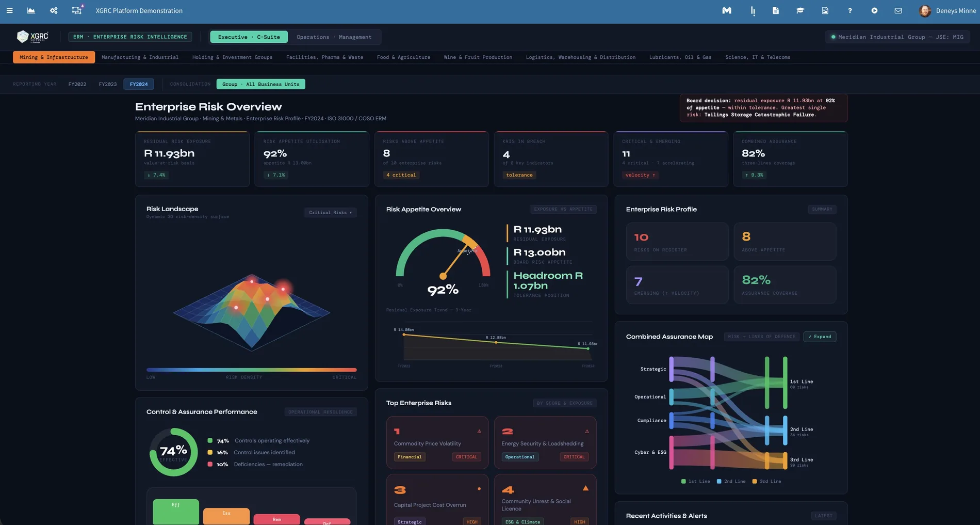Click the Operational Resilience badge

tap(320, 412)
